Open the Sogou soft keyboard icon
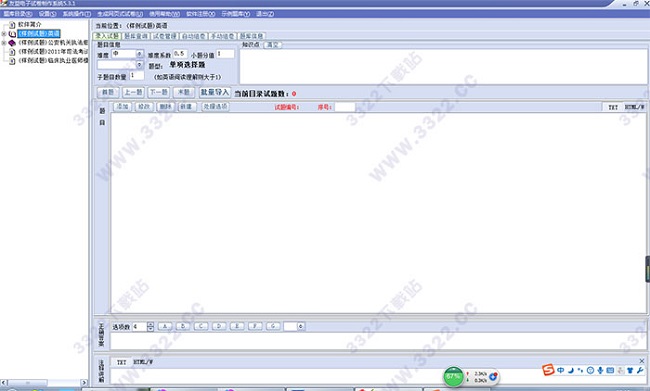650x391 pixels. 610,370
